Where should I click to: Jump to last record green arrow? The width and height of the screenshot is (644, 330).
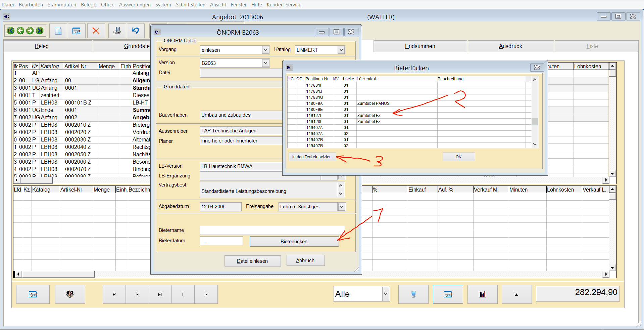(x=40, y=31)
